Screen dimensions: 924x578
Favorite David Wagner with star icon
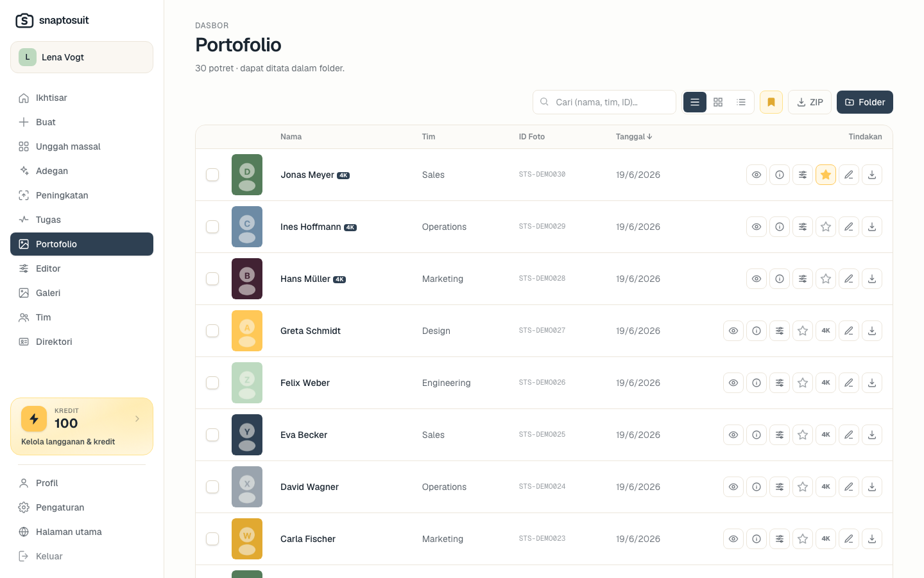pyautogui.click(x=803, y=487)
